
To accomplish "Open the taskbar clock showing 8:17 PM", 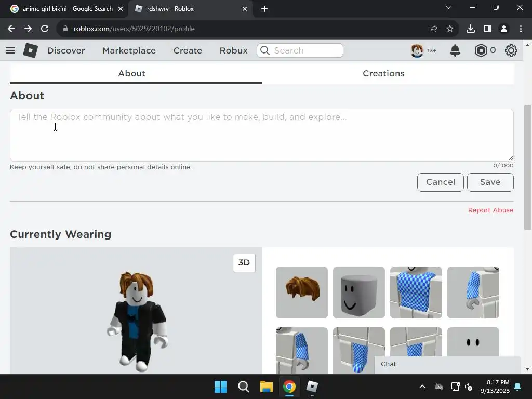I will 495,387.
